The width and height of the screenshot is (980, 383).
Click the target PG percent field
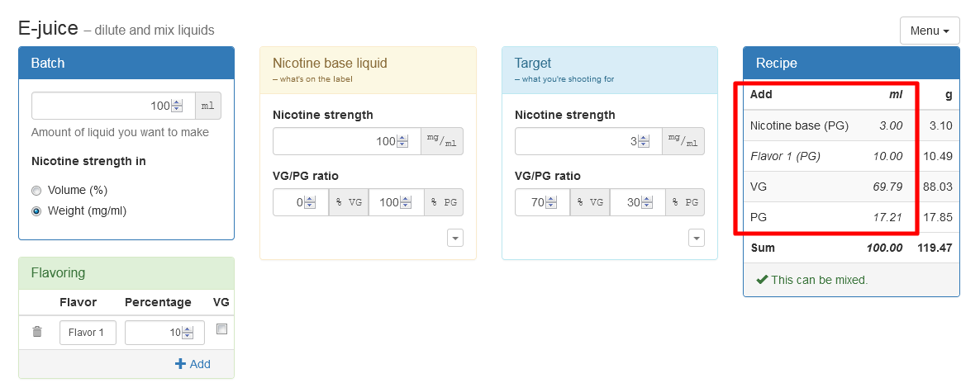[x=638, y=202]
